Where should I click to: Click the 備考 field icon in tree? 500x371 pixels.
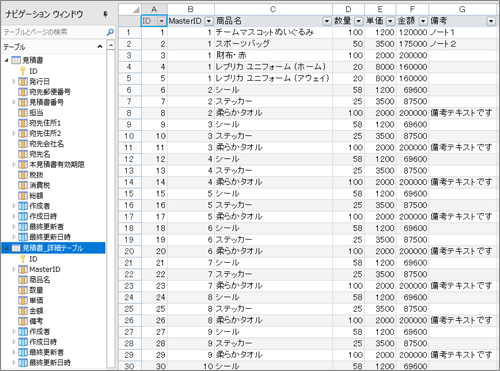tap(23, 321)
